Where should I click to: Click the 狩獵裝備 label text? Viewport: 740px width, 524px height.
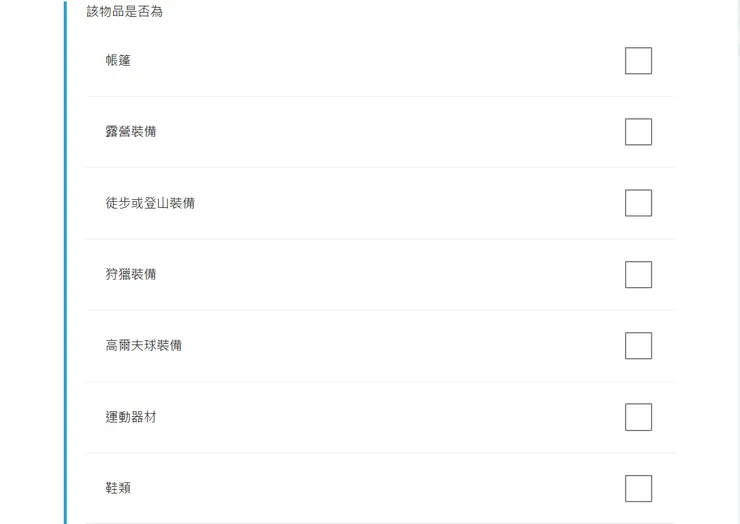[x=131, y=275]
